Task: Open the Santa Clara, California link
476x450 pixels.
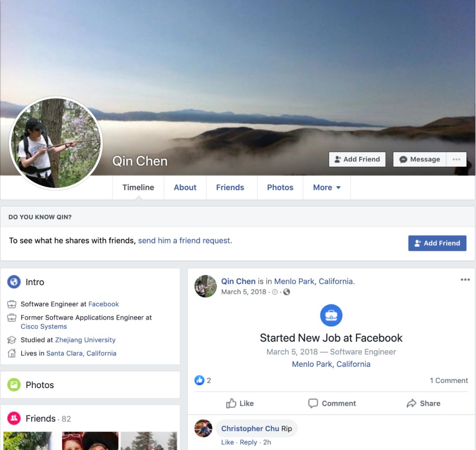Action: tap(82, 353)
